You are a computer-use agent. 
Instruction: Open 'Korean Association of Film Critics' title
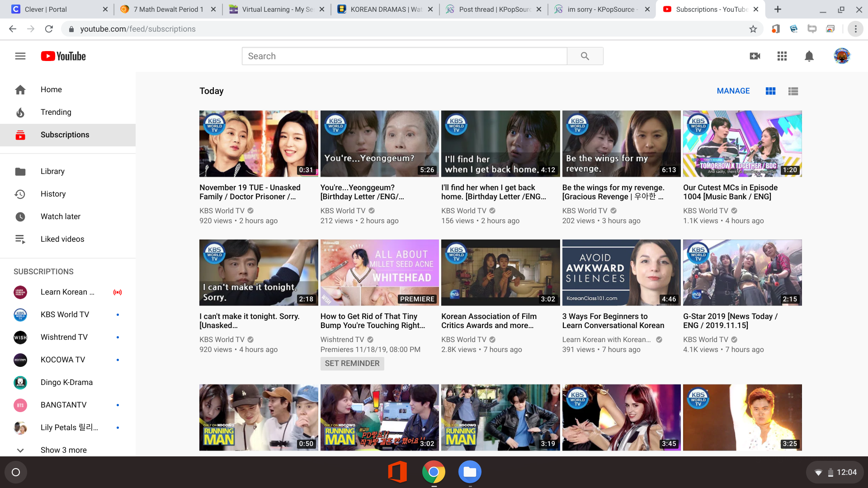(x=489, y=321)
